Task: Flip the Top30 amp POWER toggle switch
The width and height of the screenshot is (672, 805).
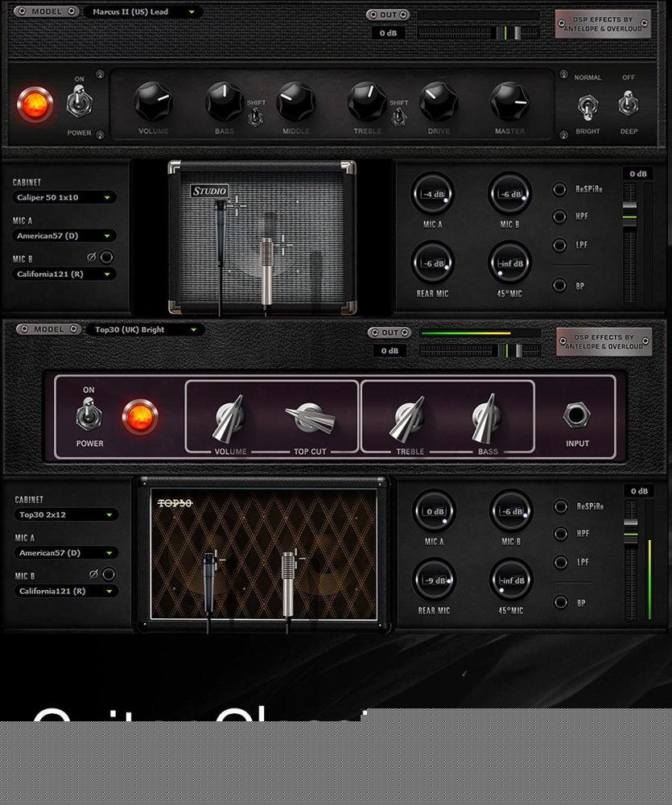Action: pos(89,414)
